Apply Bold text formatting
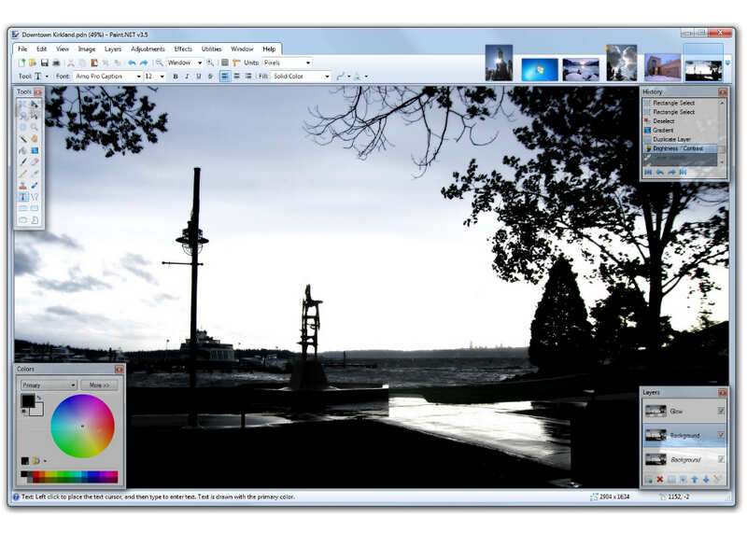Viewport: 747px width, 560px height. [x=176, y=77]
